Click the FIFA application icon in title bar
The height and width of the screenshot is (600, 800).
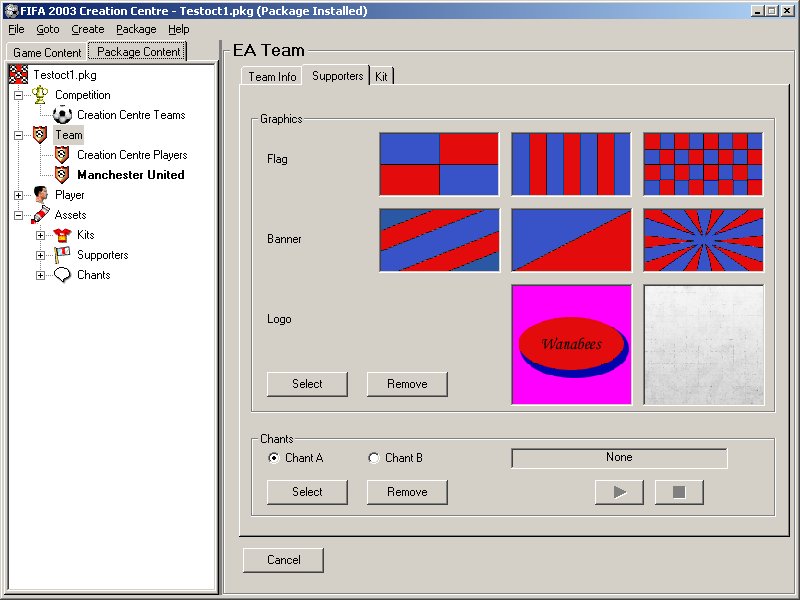pos(11,11)
